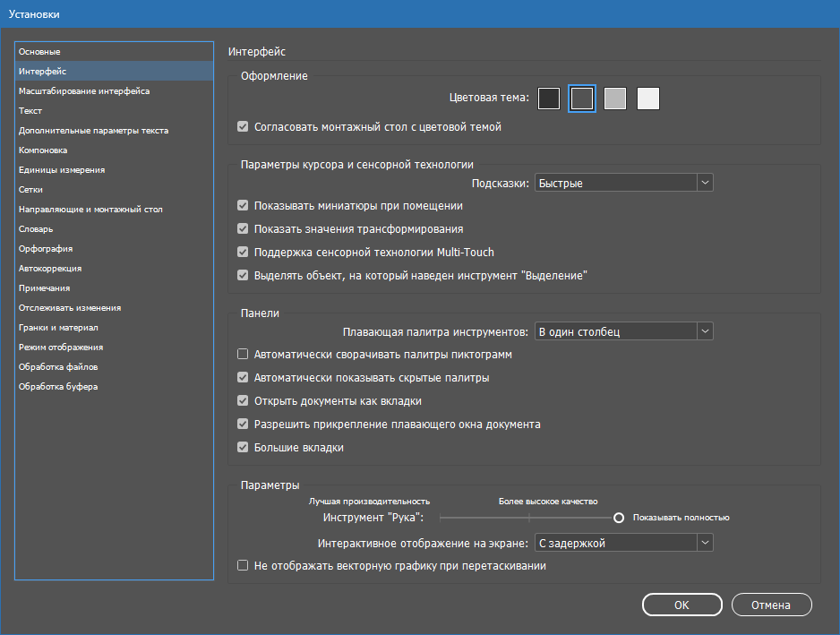This screenshot has width=840, height=635.
Task: Select the 'Словарь' category
Action: pos(114,228)
